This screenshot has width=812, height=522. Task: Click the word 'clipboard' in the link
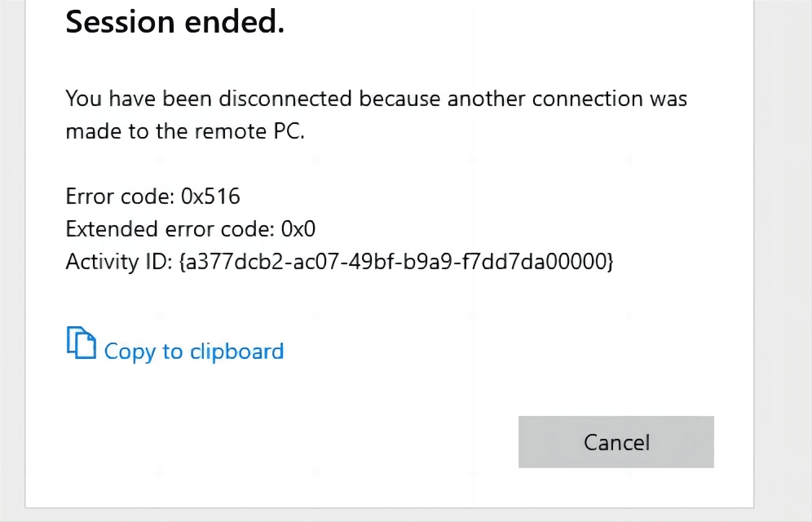[x=236, y=352]
